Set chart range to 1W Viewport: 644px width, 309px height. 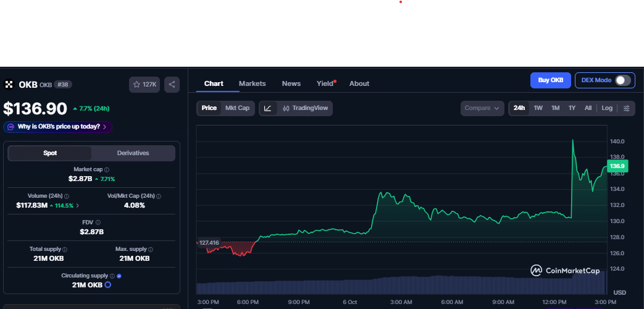(538, 108)
